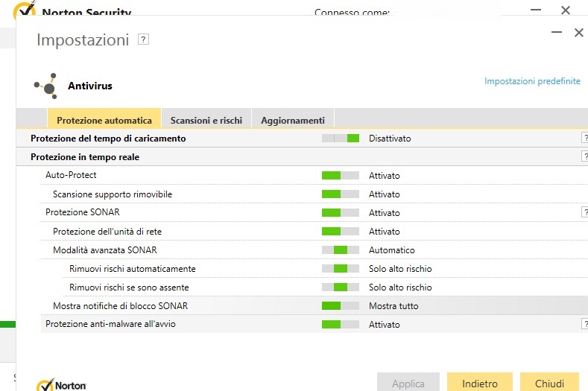Image resolution: width=588 pixels, height=391 pixels.
Task: Toggle the Auto-Protect switch
Action: coord(341,176)
